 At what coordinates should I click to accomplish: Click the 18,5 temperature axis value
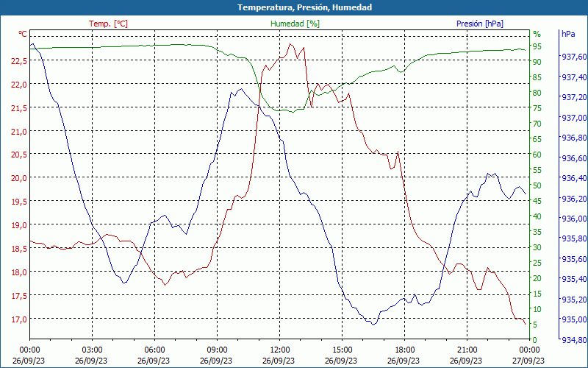pyautogui.click(x=19, y=249)
